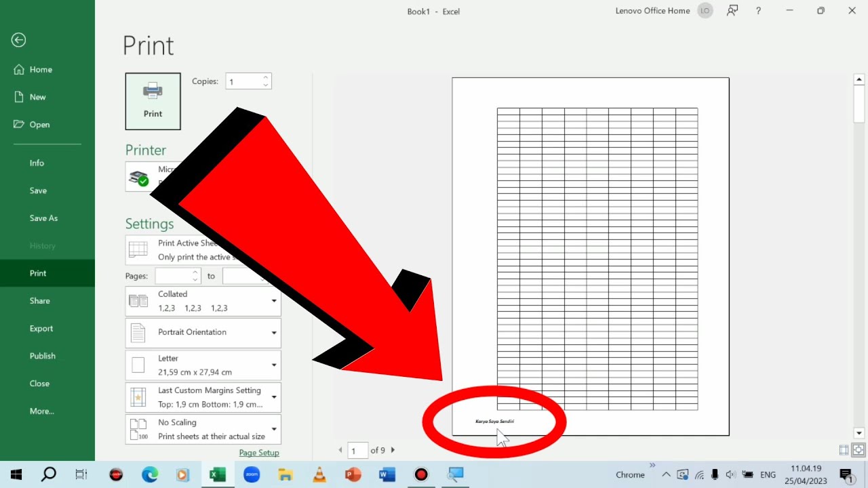
Task: Show hidden system tray icons
Action: [x=666, y=474]
